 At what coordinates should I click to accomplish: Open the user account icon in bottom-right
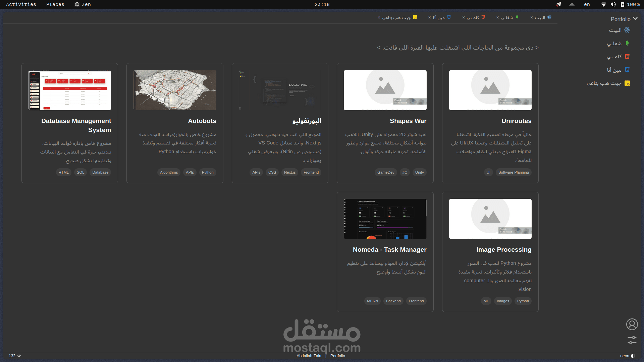(x=632, y=324)
